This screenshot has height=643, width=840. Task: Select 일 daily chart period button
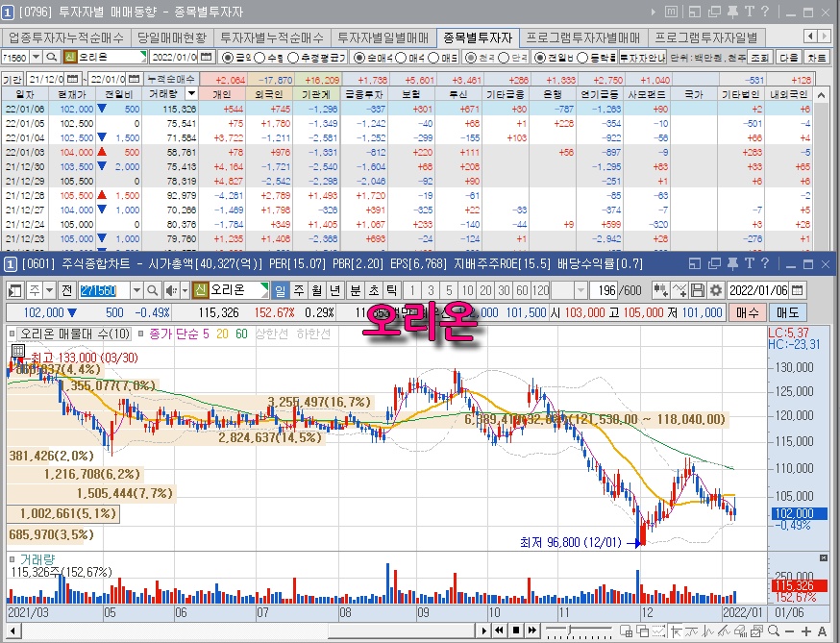[281, 291]
